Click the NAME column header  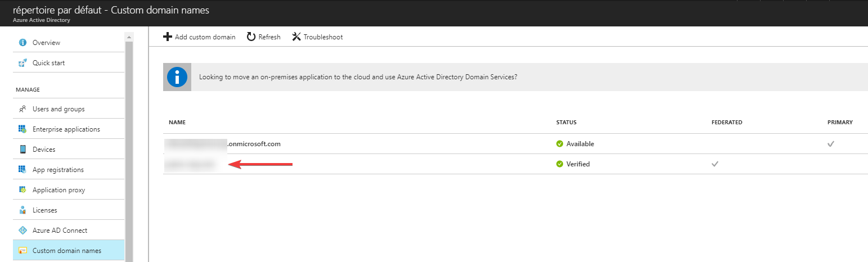point(177,122)
